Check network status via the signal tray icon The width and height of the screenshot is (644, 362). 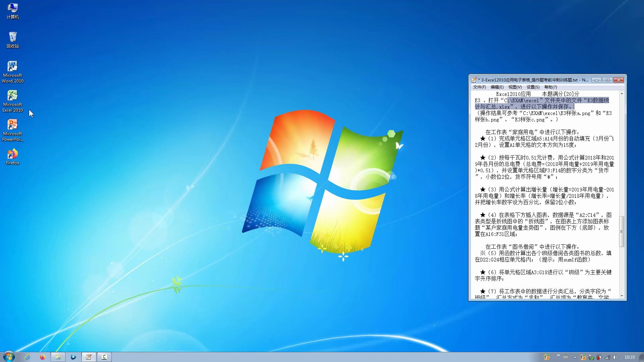[607, 357]
